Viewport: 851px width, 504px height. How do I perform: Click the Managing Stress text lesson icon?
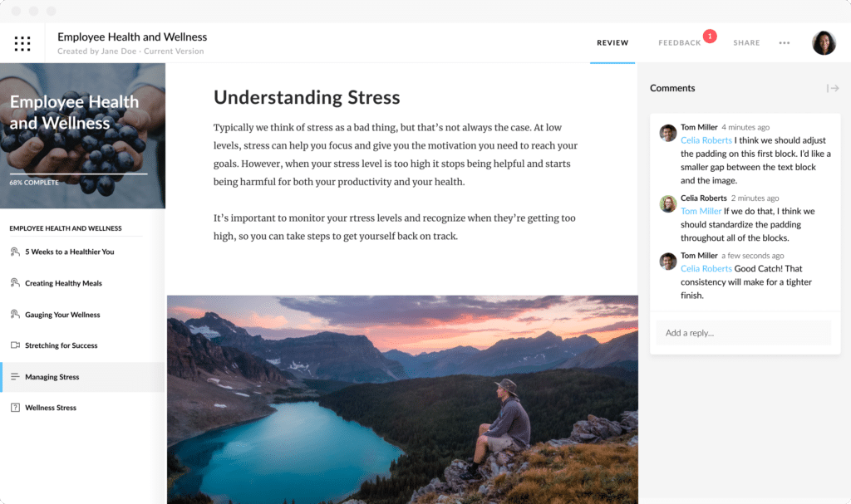click(15, 376)
